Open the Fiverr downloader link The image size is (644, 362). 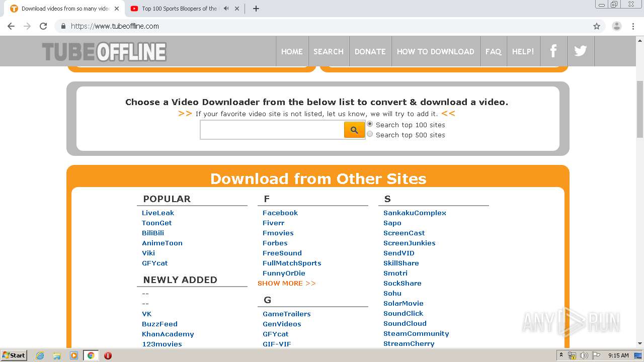point(274,223)
